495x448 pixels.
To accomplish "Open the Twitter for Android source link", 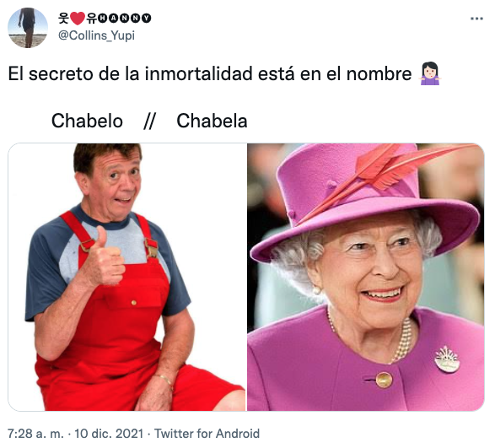I will (207, 434).
